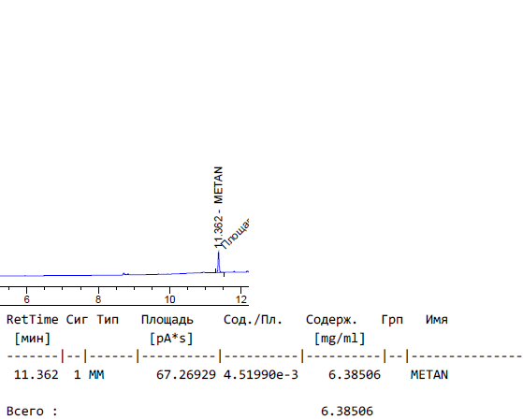Click the RetTime column header
523x420 pixels.
[33, 320]
